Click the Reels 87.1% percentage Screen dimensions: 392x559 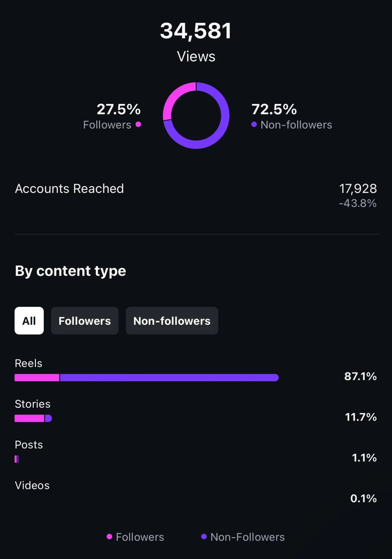[360, 376]
